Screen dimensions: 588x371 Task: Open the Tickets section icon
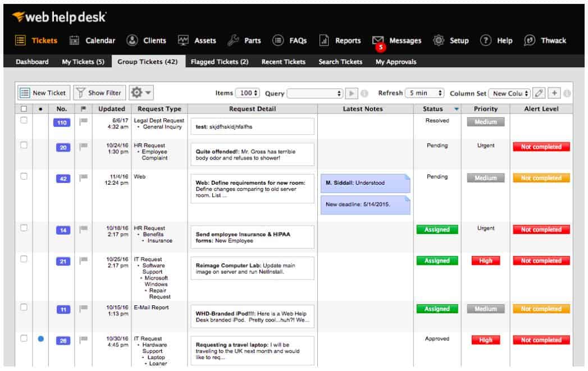(21, 40)
